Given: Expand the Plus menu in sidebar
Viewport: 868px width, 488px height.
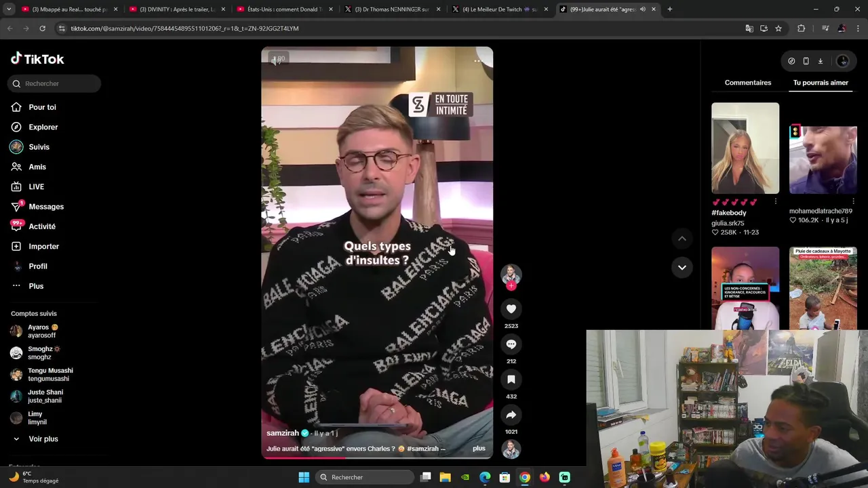Looking at the screenshot, I should point(36,286).
